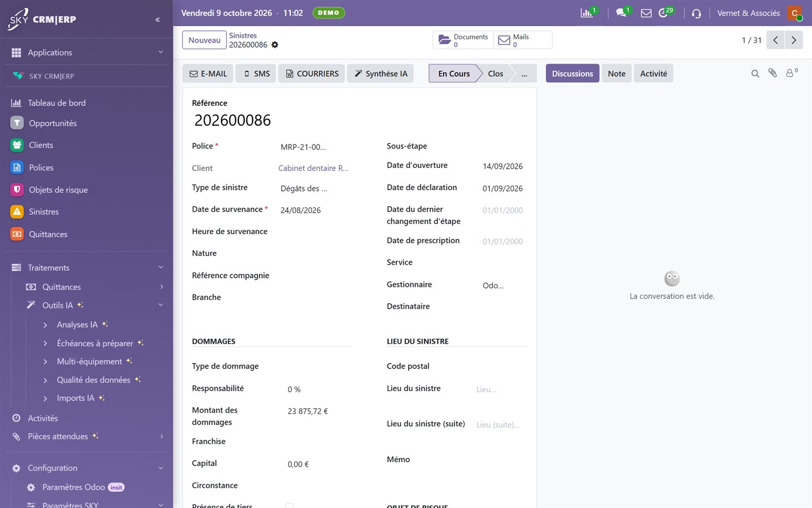Viewport: 812px width, 508px height.
Task: Toggle the Présence de tiers checkbox
Action: 289,506
